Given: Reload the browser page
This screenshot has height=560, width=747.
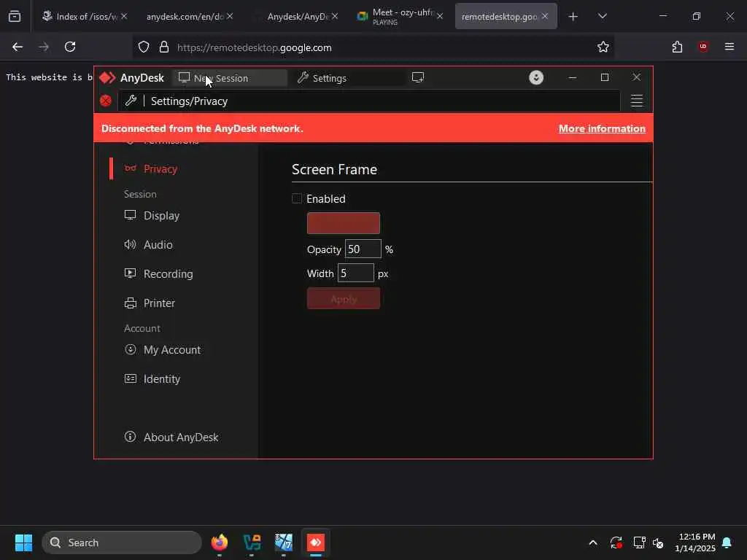Looking at the screenshot, I should [70, 47].
